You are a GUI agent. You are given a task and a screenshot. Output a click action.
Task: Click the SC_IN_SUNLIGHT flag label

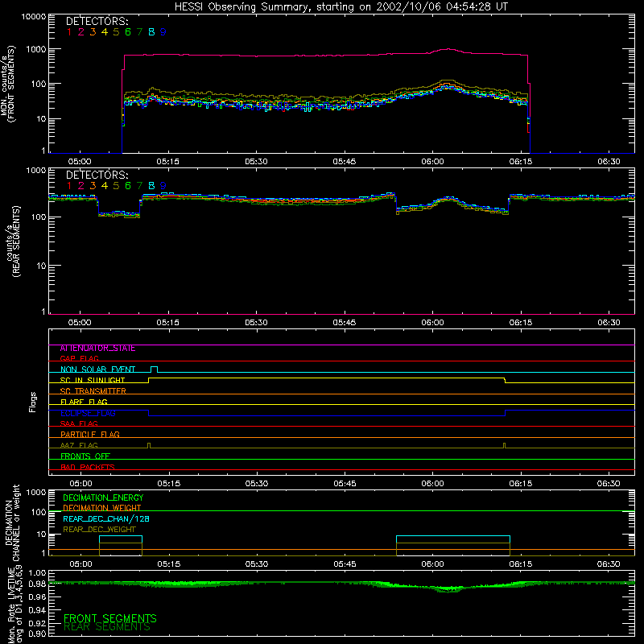click(93, 380)
